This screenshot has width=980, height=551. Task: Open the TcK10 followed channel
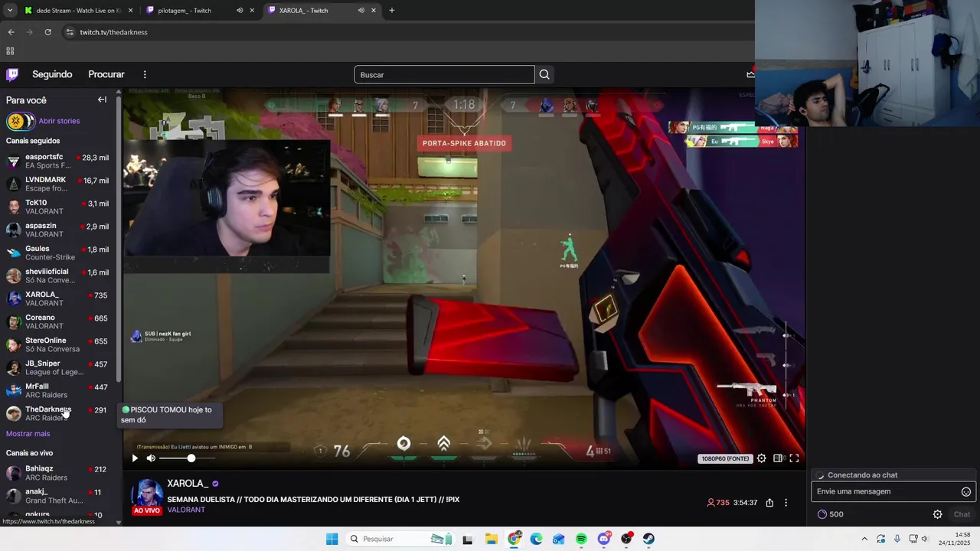click(58, 207)
